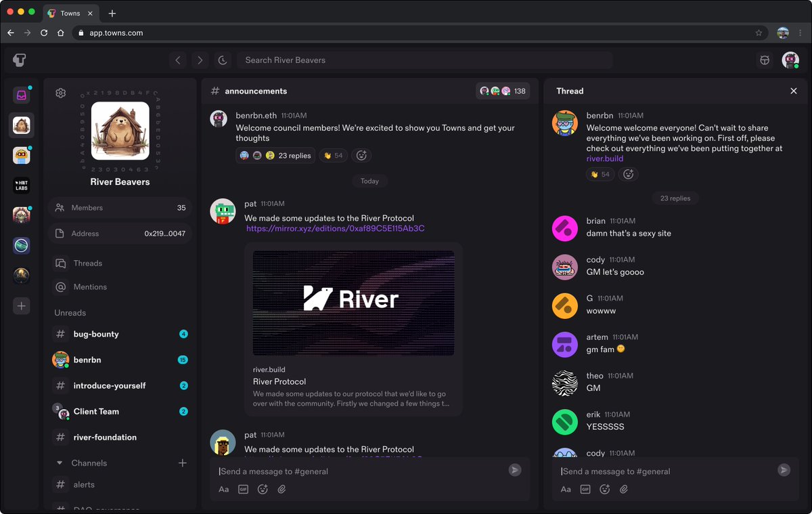812x514 pixels.
Task: Open the River Protocol link preview title
Action: click(279, 382)
